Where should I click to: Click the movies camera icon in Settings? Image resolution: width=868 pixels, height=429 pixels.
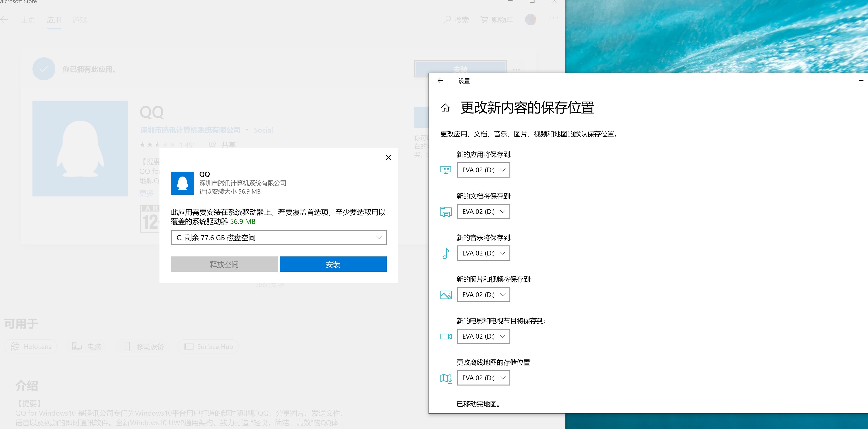pos(446,336)
